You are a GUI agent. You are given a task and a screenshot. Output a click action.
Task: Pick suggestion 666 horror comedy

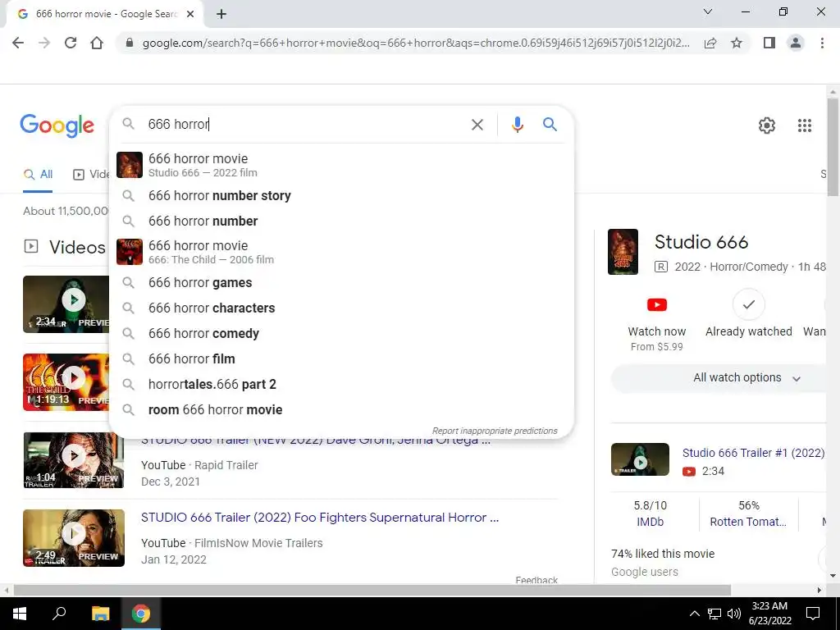341,333
